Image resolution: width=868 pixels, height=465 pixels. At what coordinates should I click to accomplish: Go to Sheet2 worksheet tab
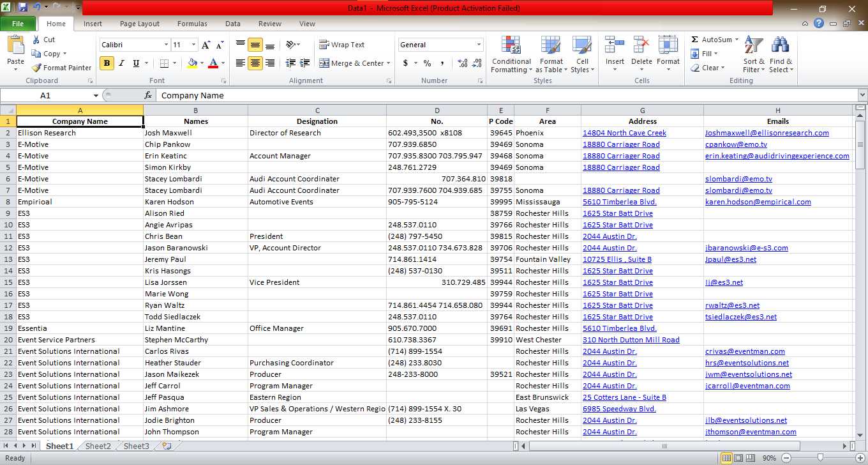click(98, 446)
